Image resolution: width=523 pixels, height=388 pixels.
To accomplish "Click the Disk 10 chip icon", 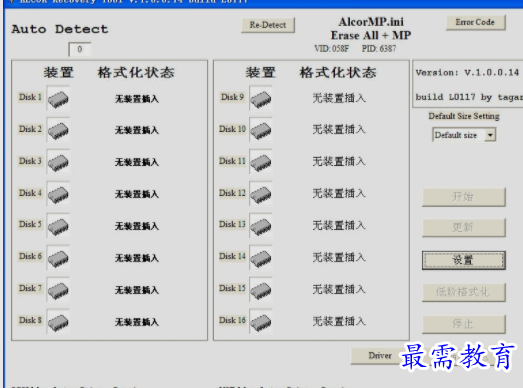I will [x=261, y=130].
